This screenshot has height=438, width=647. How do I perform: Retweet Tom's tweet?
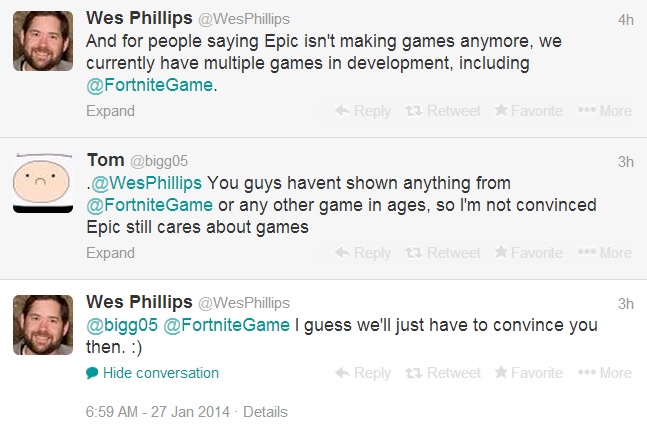pyautogui.click(x=444, y=253)
